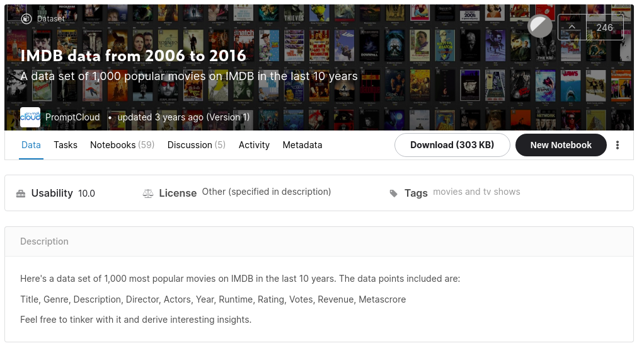The image size is (644, 348).
Task: Click the IMDB data from 2006 to 2016 title
Action: coord(133,55)
